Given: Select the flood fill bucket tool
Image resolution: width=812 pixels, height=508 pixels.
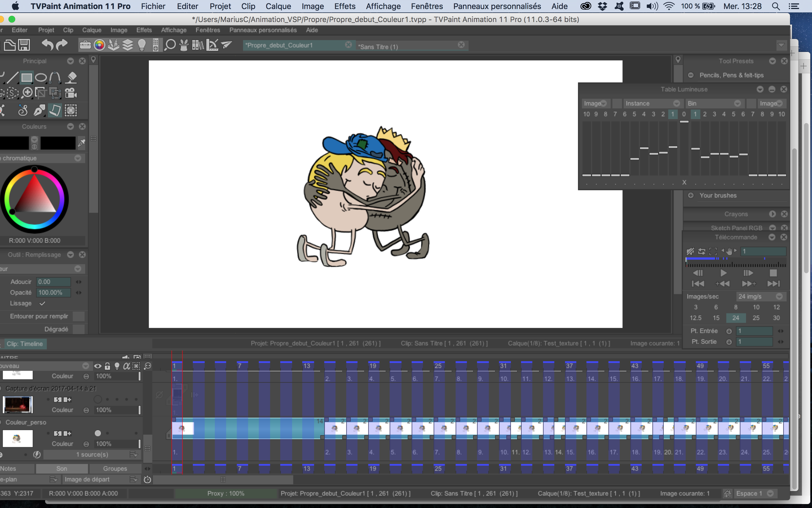Looking at the screenshot, I should pos(71,78).
